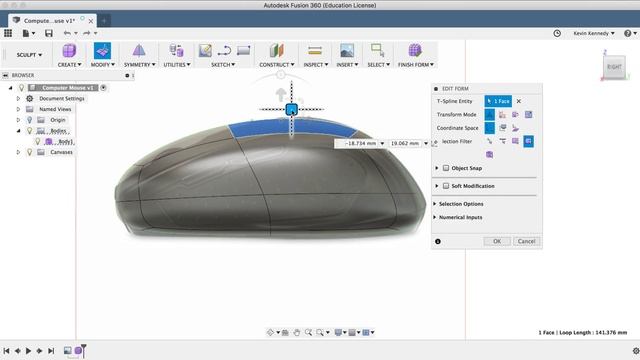Expand Document Settings tree node
640x360 pixels.
(x=18, y=98)
